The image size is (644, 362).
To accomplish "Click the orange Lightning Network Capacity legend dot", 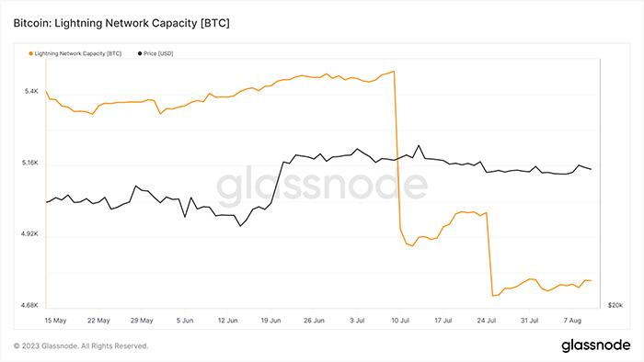I will coord(30,53).
